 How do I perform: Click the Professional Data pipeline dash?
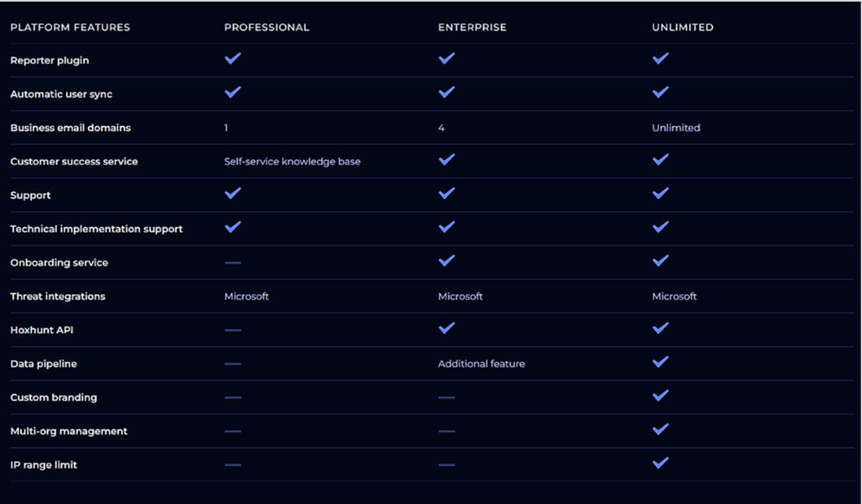[233, 364]
